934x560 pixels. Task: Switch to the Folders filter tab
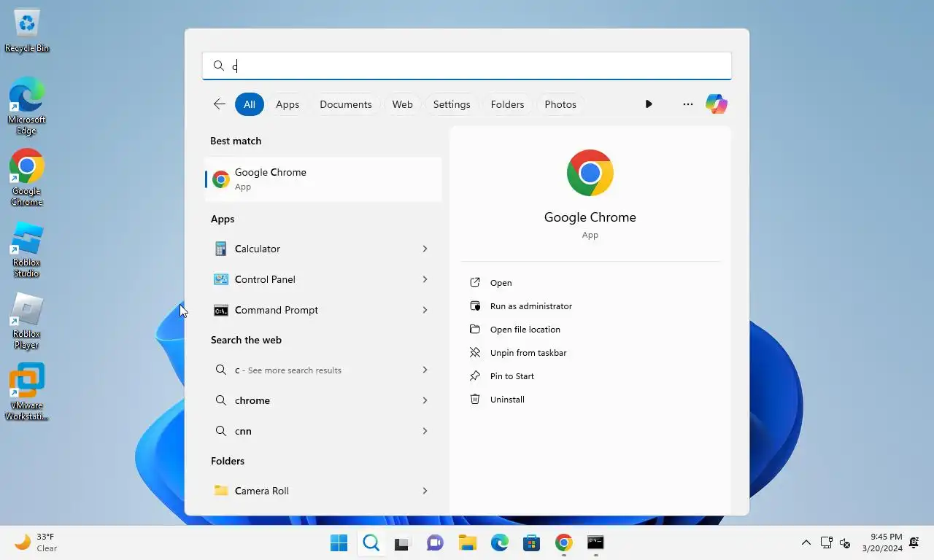(508, 104)
